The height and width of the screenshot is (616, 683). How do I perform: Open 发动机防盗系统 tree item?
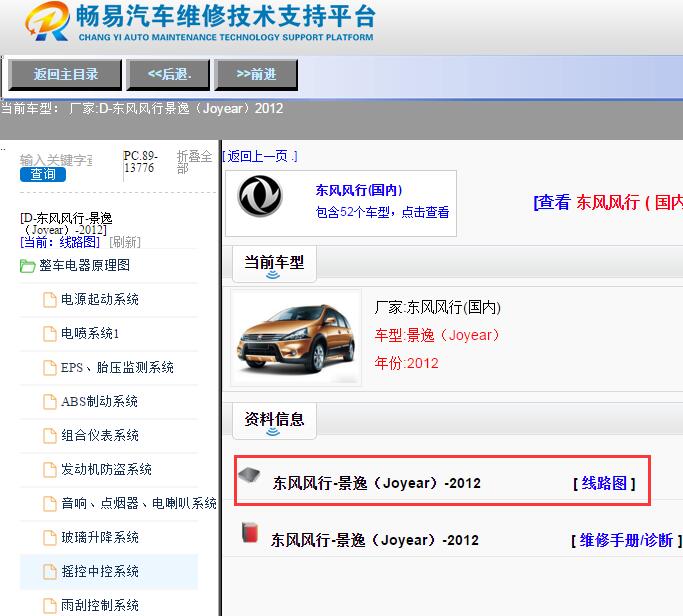106,470
